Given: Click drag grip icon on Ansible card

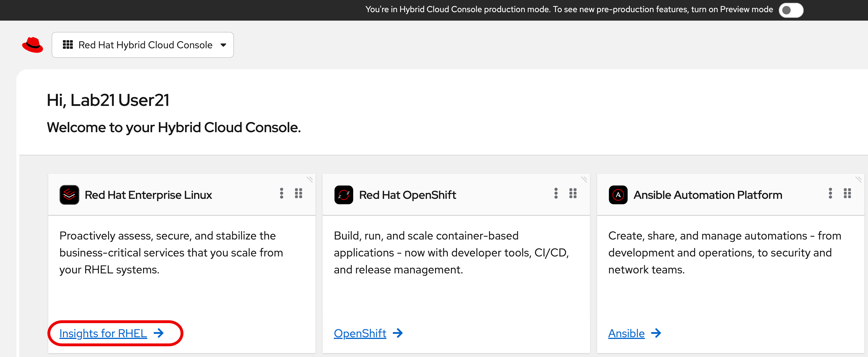Looking at the screenshot, I should [x=847, y=193].
